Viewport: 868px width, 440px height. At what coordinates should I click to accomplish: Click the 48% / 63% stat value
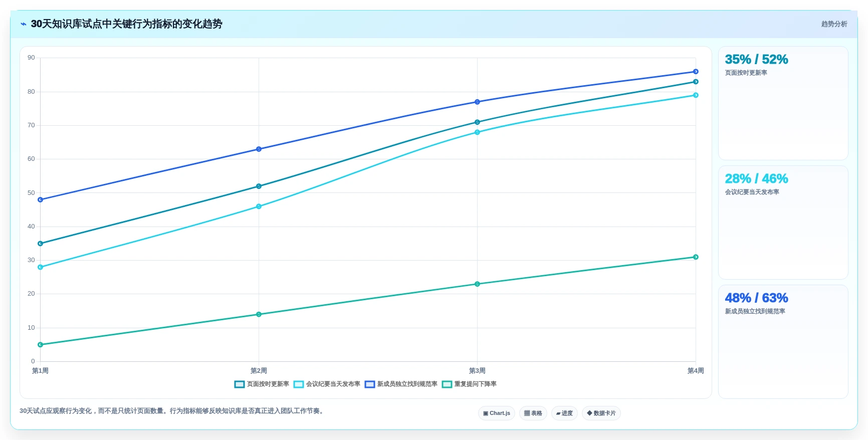(x=756, y=298)
